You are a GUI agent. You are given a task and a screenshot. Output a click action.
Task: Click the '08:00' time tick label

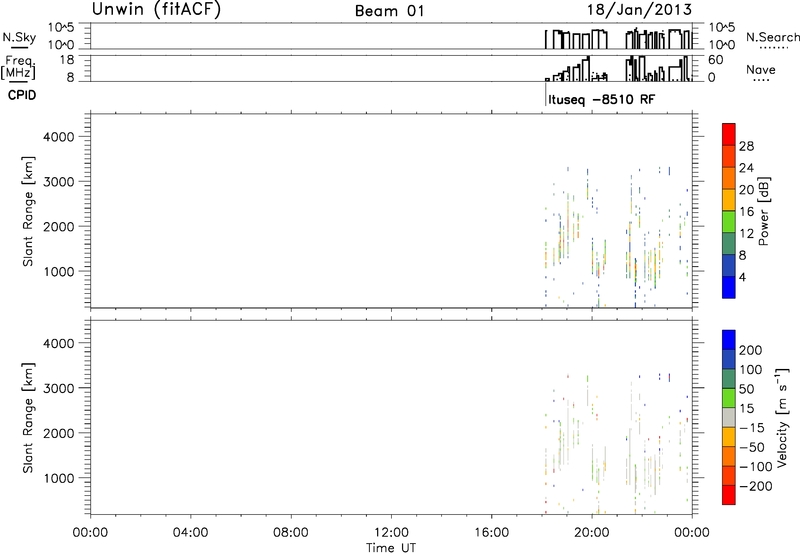pos(291,533)
